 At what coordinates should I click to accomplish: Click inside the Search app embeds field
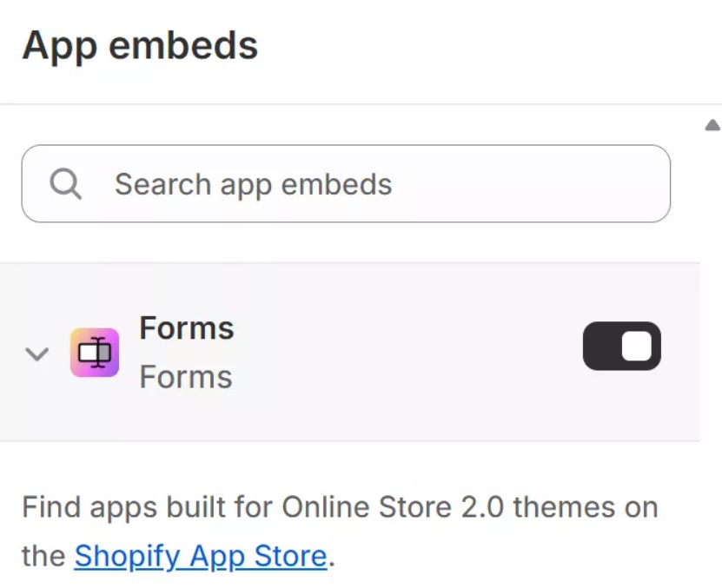(348, 183)
